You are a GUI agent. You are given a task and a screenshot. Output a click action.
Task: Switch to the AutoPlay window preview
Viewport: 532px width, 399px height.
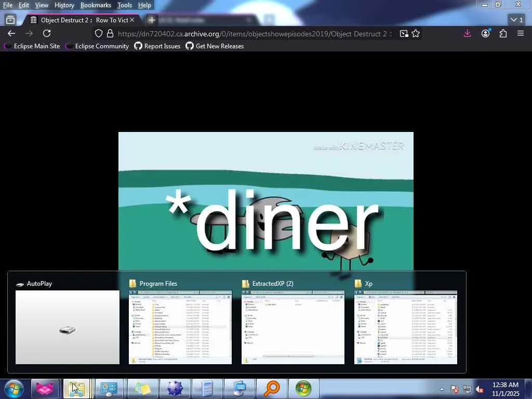[x=68, y=322]
